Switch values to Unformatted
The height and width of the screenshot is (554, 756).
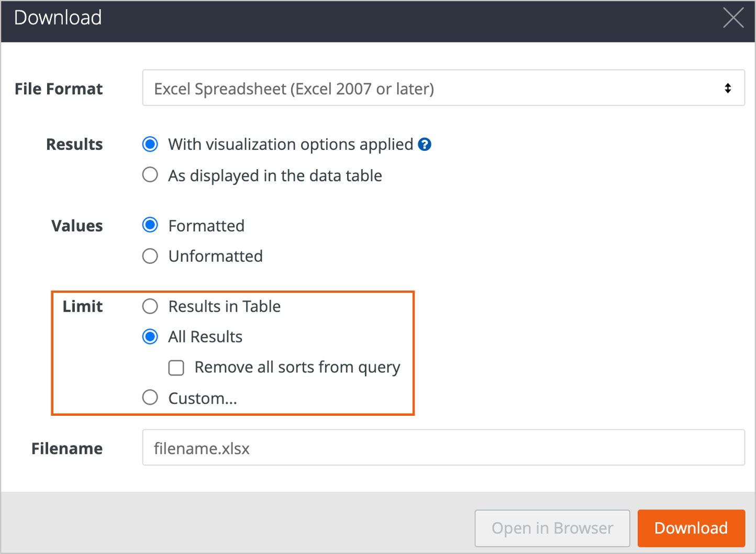tap(150, 256)
